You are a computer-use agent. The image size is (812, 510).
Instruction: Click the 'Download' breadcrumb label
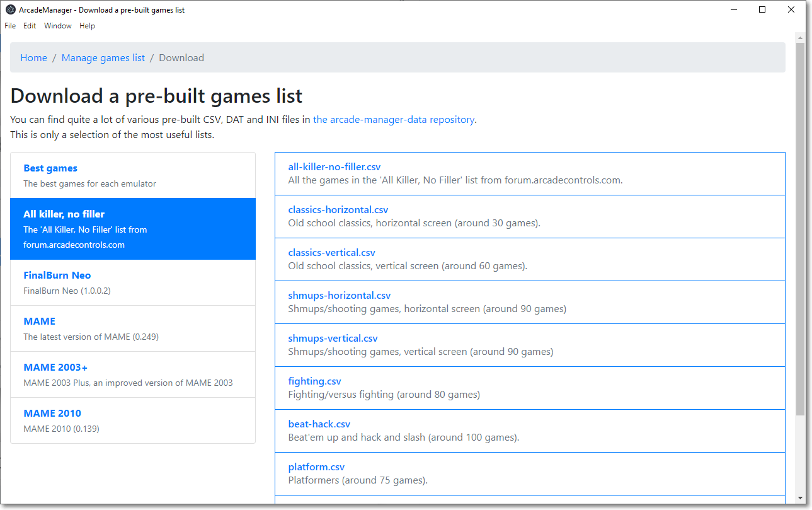[181, 58]
